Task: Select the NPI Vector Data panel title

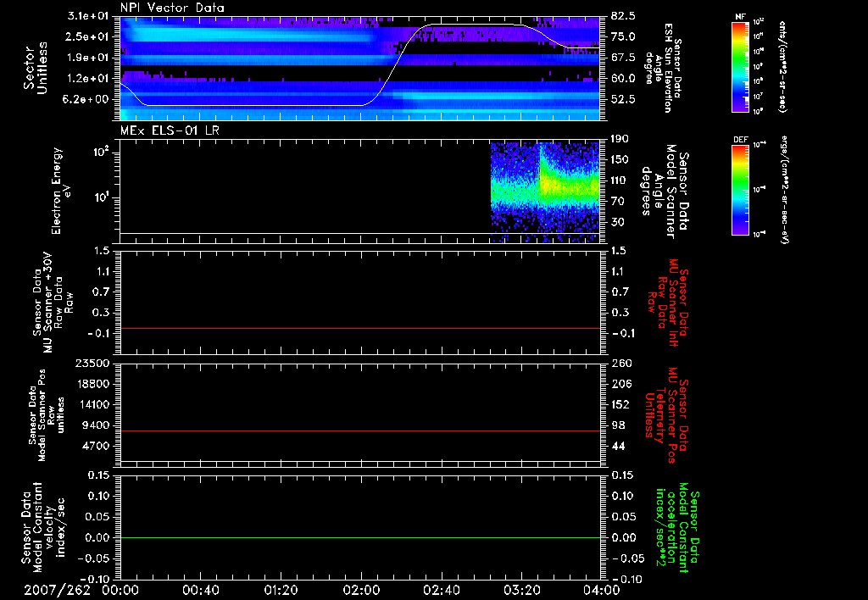Action: coord(172,8)
